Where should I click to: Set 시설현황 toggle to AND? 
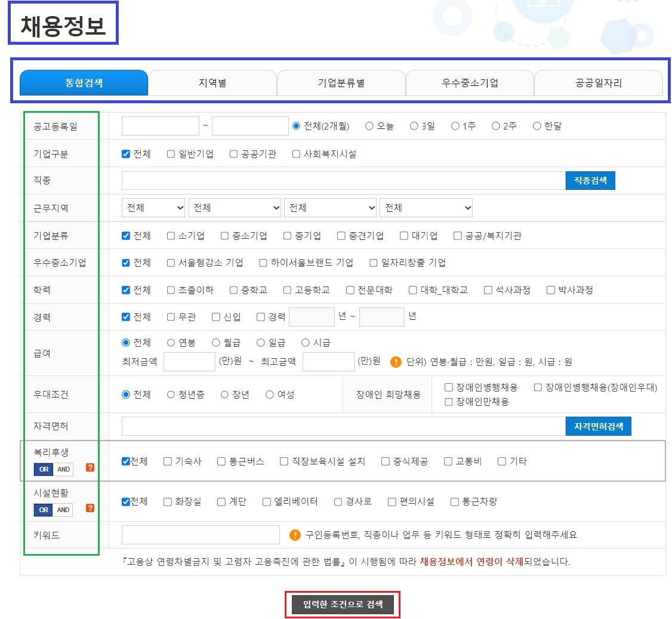(x=63, y=510)
